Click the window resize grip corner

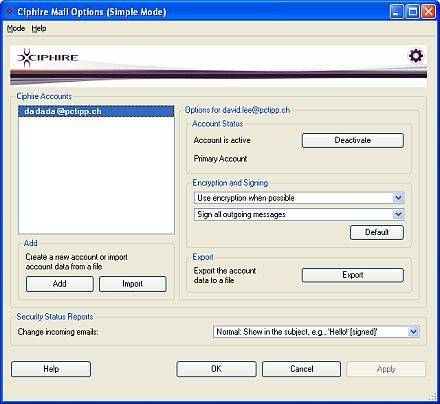click(433, 397)
